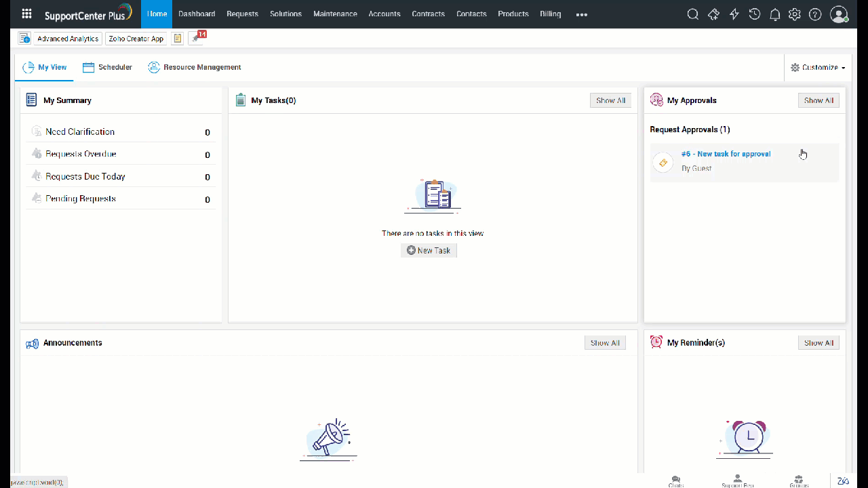868x488 pixels.
Task: Expand the more modules ellipsis menu
Action: [x=581, y=14]
